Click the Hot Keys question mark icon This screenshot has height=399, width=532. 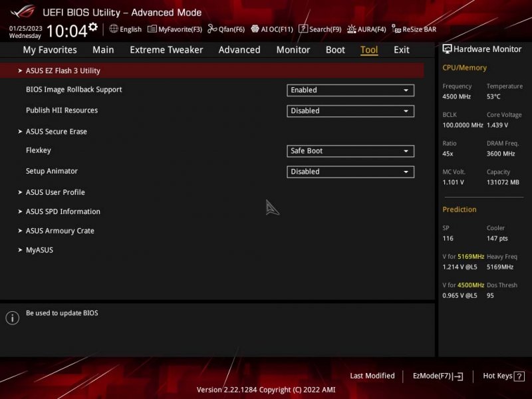(x=519, y=376)
